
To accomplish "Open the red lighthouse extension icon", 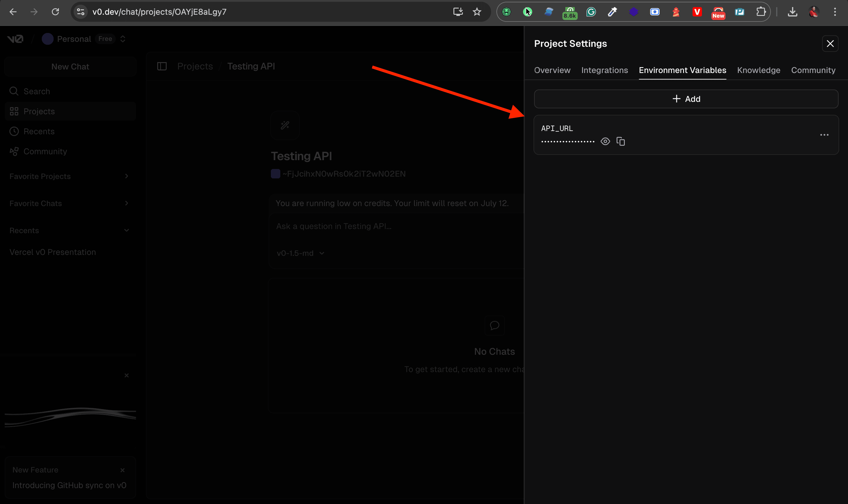I will 676,12.
